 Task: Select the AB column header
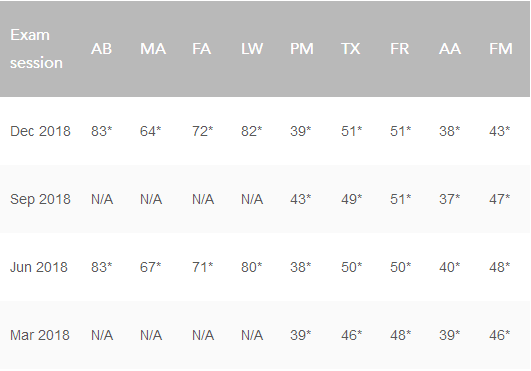[x=101, y=49]
